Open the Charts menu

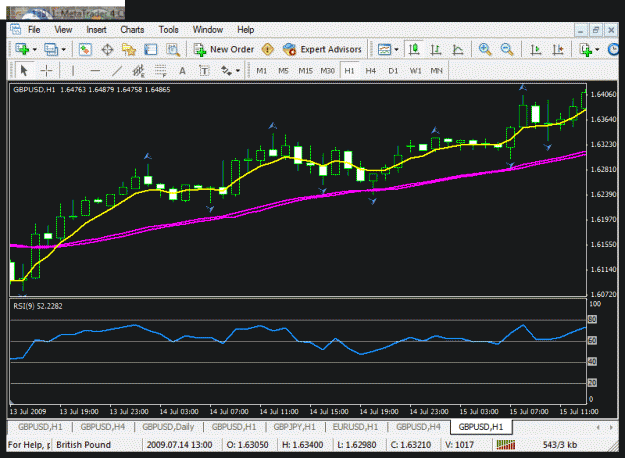[132, 29]
